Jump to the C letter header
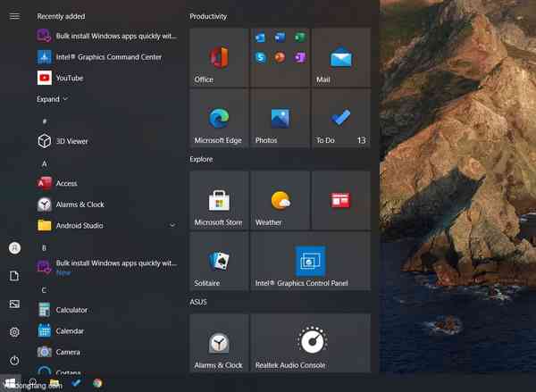 coord(44,290)
